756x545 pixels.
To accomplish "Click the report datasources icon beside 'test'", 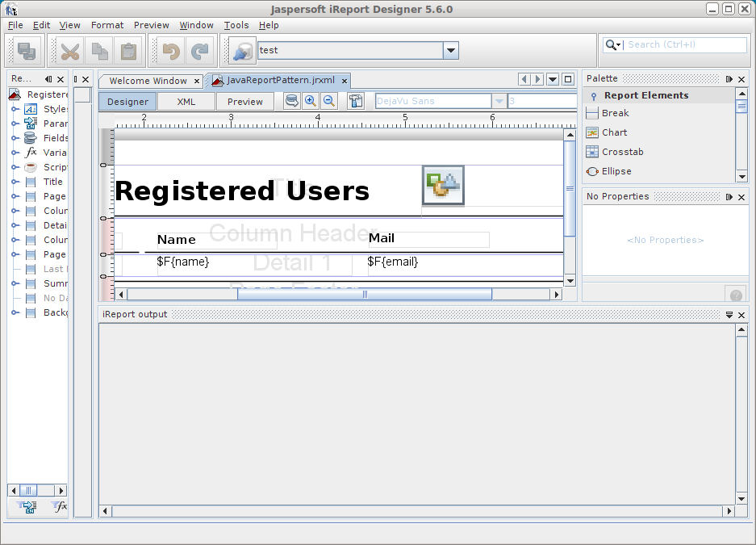I will pyautogui.click(x=241, y=51).
